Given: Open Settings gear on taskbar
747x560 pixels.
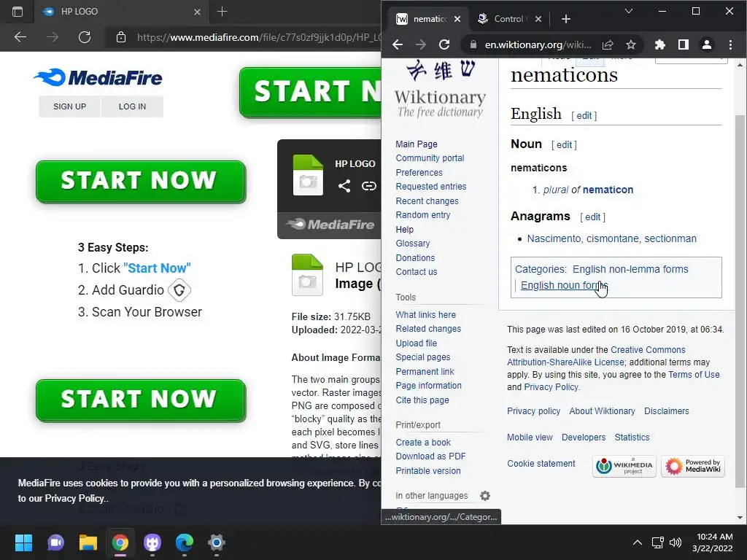Looking at the screenshot, I should point(216,542).
